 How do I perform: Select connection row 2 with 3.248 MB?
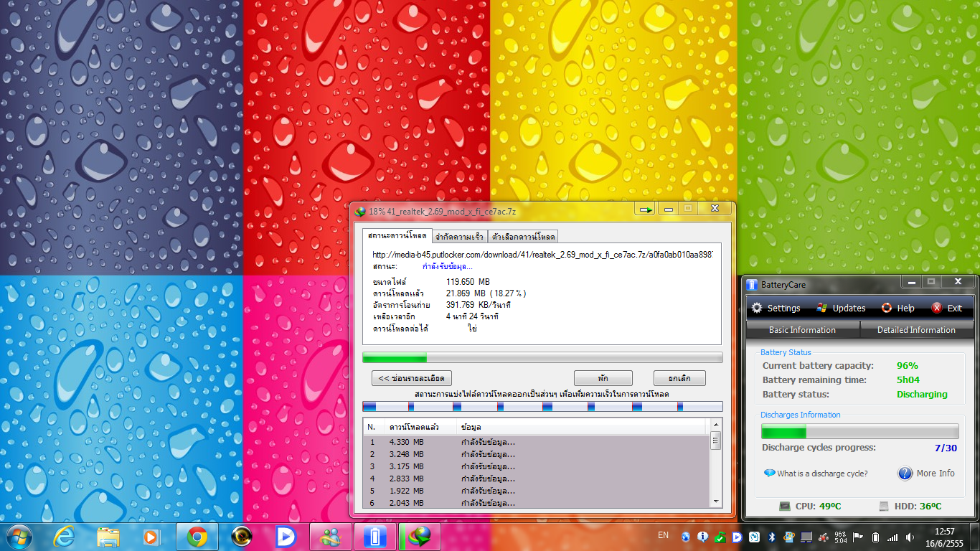[x=537, y=454]
